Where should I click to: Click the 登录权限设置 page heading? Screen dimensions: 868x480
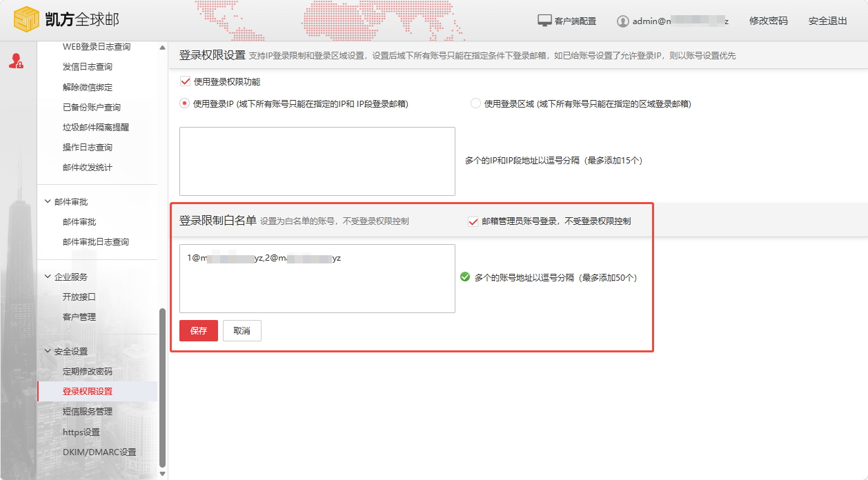point(213,55)
